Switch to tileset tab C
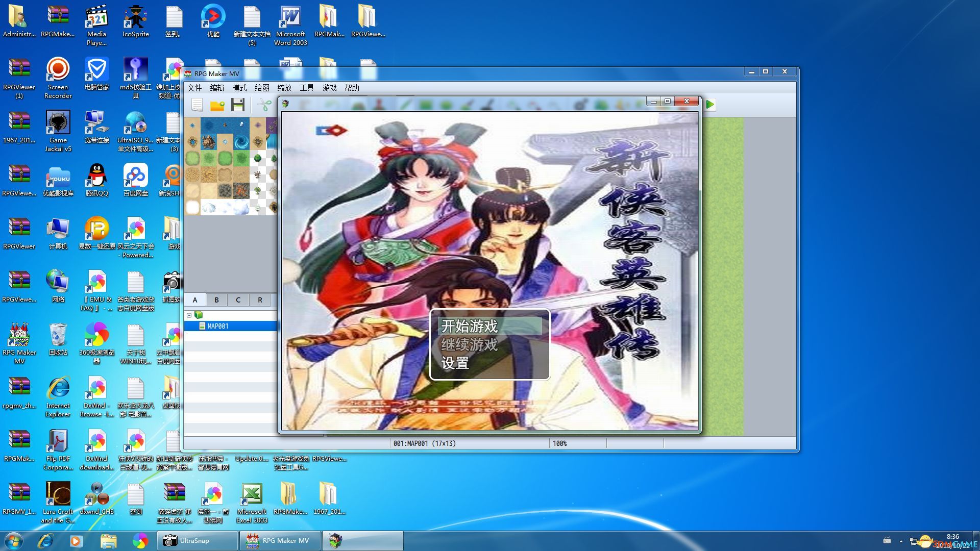The image size is (980, 551). click(x=238, y=300)
